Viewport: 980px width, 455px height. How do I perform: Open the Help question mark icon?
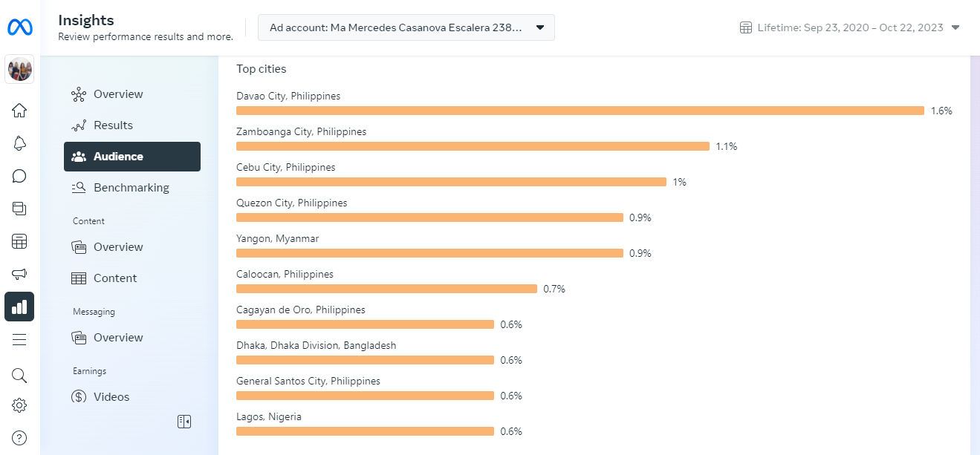tap(19, 437)
